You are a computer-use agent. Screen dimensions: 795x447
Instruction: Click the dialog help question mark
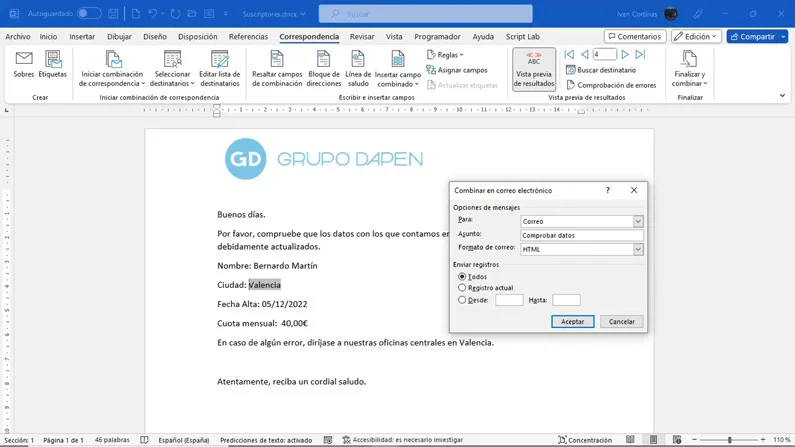tap(607, 190)
